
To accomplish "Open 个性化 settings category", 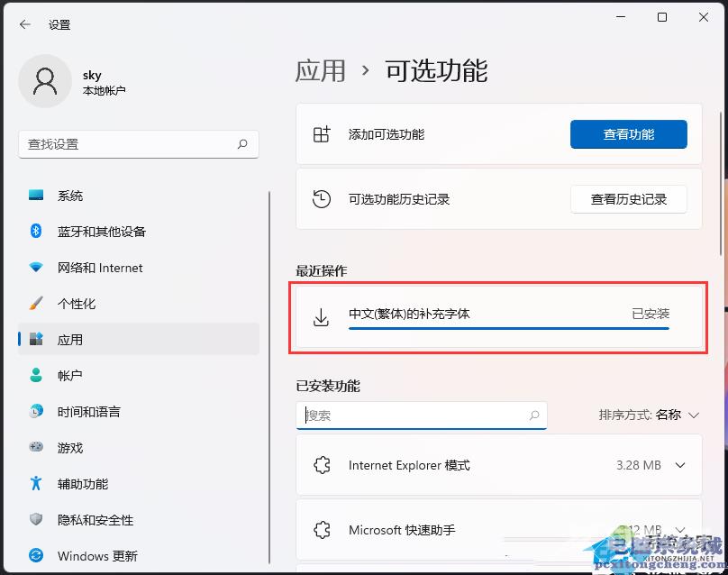I will 139,304.
